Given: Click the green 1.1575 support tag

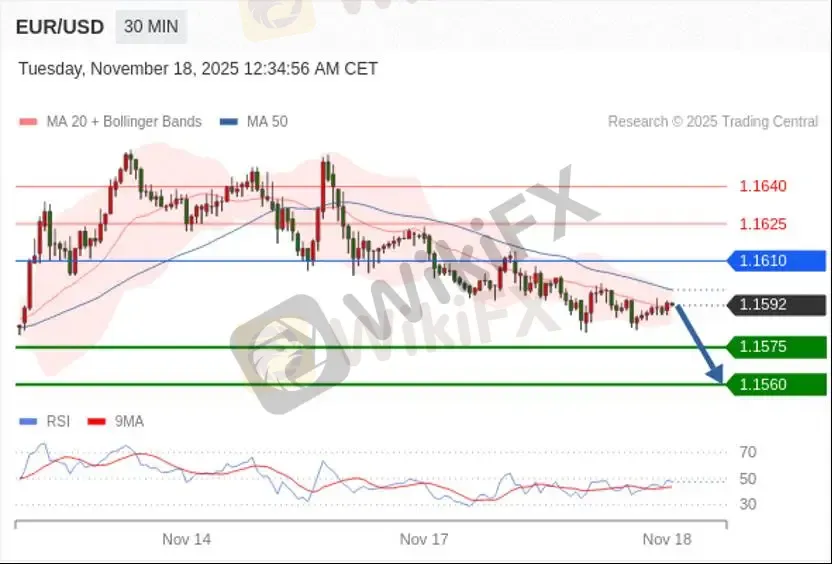Looking at the screenshot, I should coord(776,347).
